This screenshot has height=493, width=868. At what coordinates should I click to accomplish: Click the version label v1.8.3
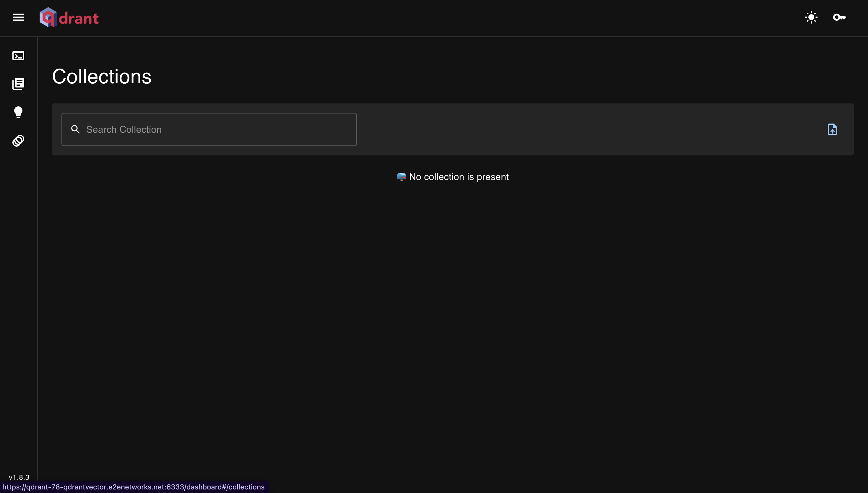pyautogui.click(x=19, y=477)
